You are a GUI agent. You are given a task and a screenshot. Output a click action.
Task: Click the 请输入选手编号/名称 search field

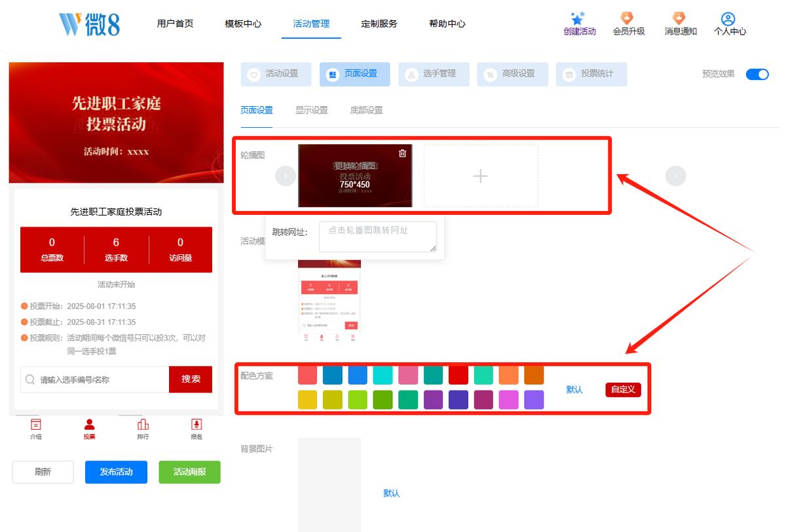click(95, 379)
